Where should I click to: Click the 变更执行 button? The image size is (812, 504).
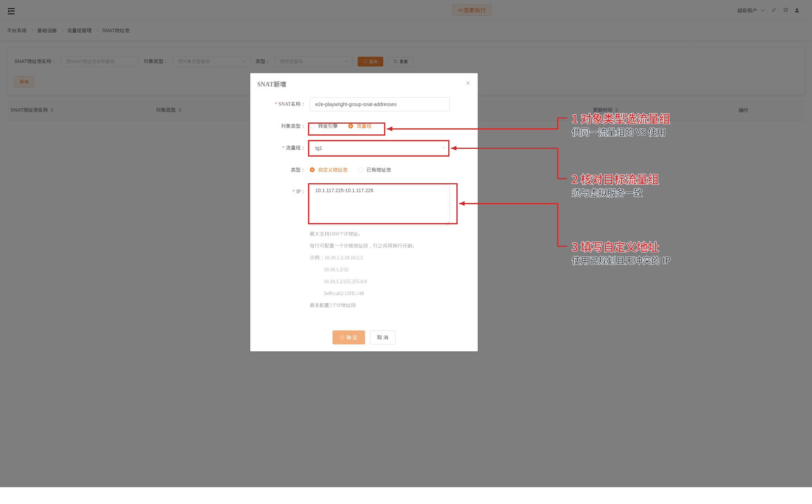pyautogui.click(x=471, y=10)
